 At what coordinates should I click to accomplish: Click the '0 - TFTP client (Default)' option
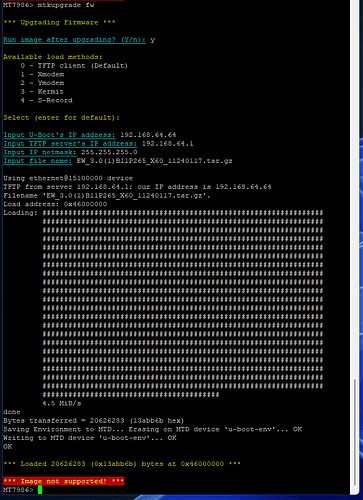74,66
